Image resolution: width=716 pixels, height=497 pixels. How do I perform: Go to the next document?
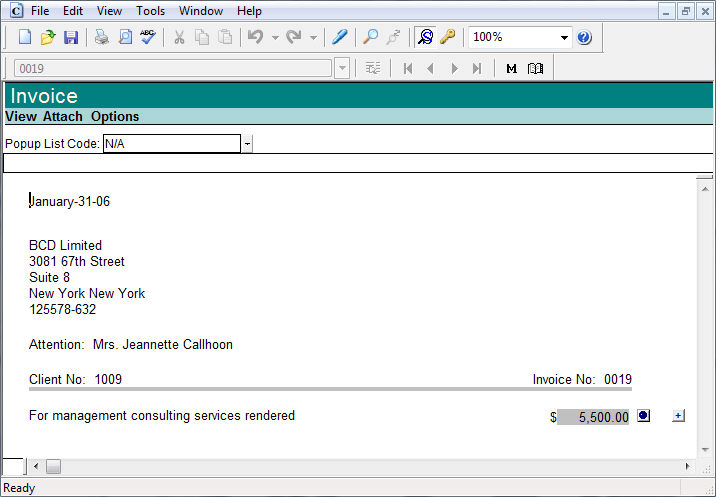(x=454, y=69)
